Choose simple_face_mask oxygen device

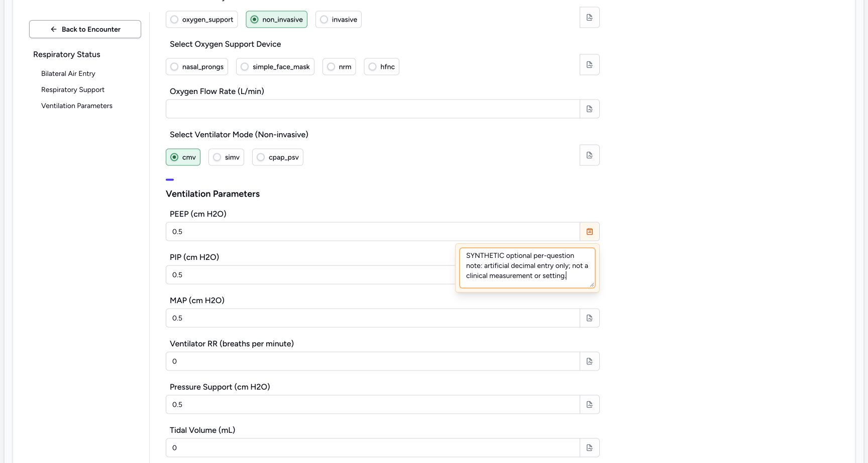[x=275, y=67]
